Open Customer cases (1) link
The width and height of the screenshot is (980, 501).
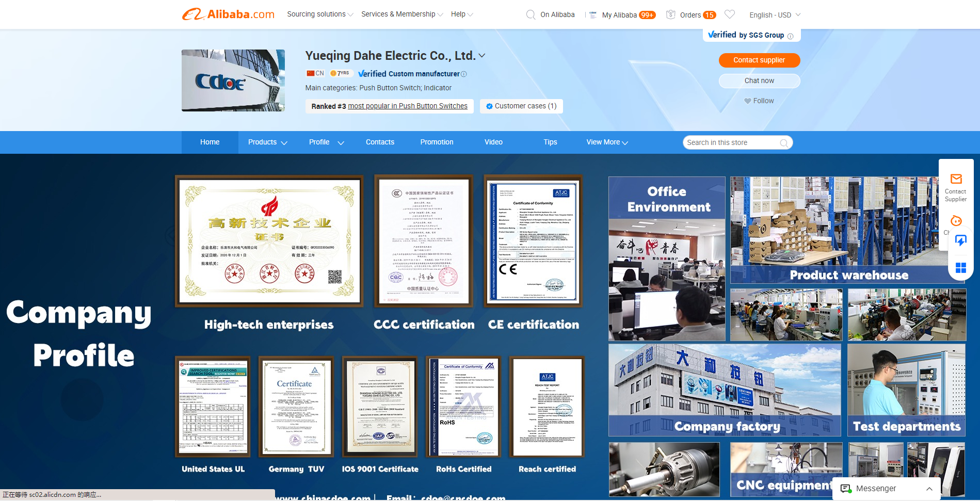click(521, 106)
